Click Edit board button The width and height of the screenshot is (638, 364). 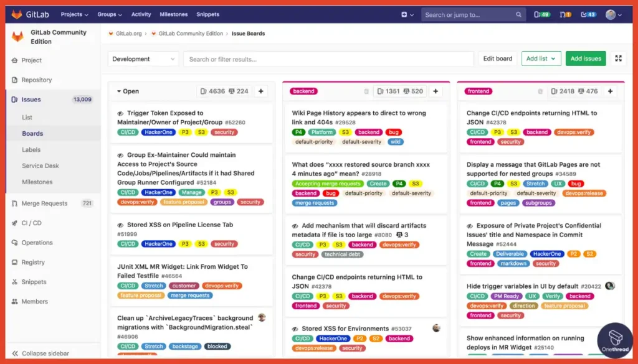click(498, 58)
